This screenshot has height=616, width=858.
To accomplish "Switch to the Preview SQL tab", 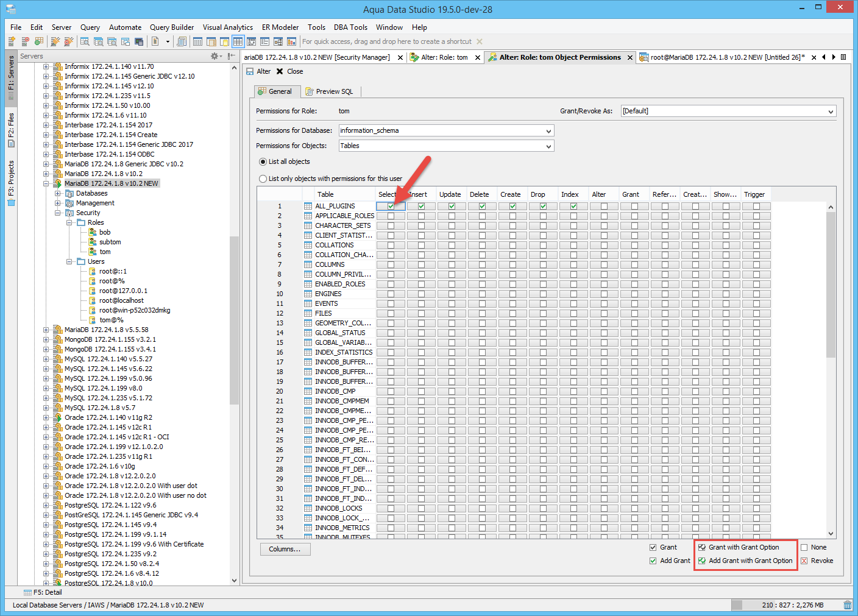I will 329,91.
